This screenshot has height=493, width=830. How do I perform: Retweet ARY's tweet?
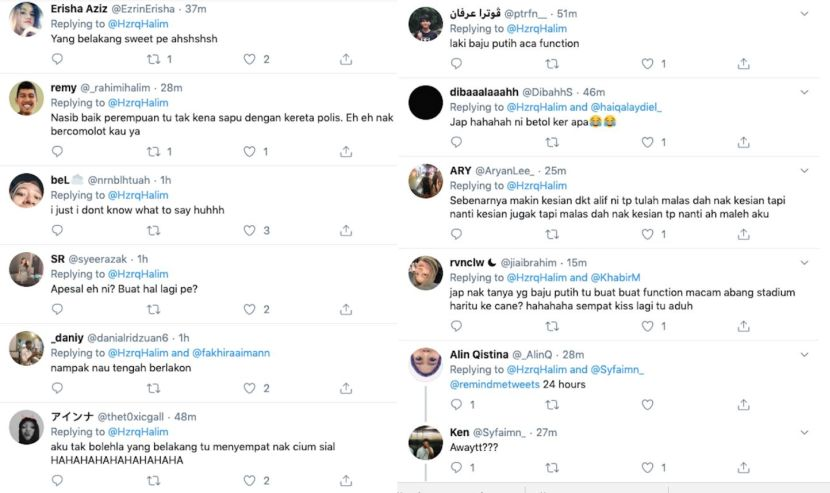click(552, 235)
